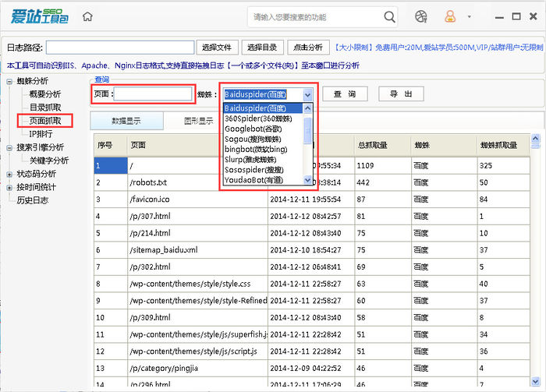Image resolution: width=546 pixels, height=392 pixels.
Task: Click the 导出 button
Action: pos(401,94)
